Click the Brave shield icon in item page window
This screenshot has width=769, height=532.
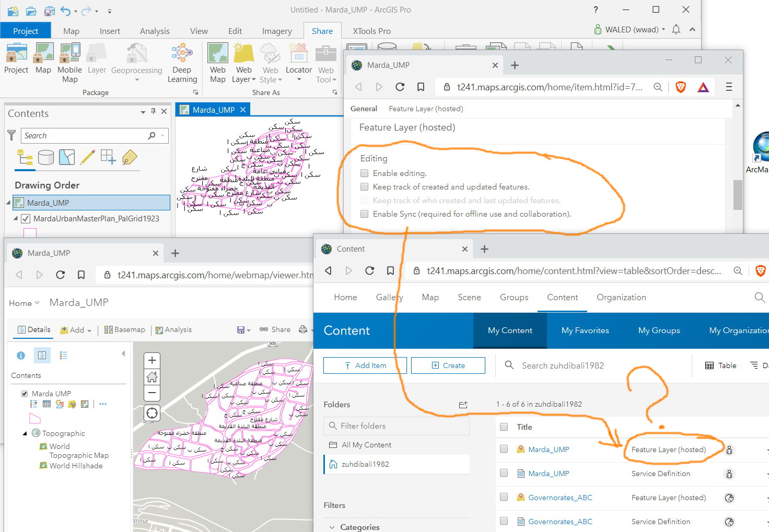(681, 87)
